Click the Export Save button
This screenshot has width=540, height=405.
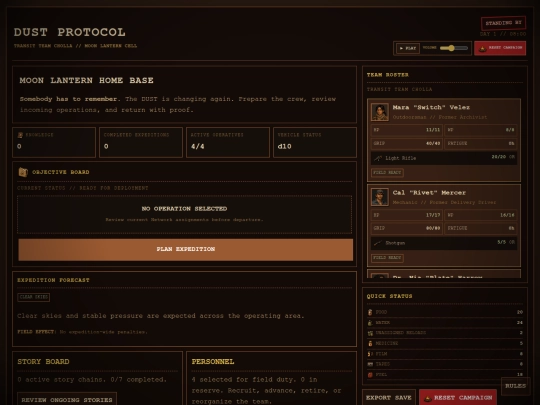coord(388,398)
